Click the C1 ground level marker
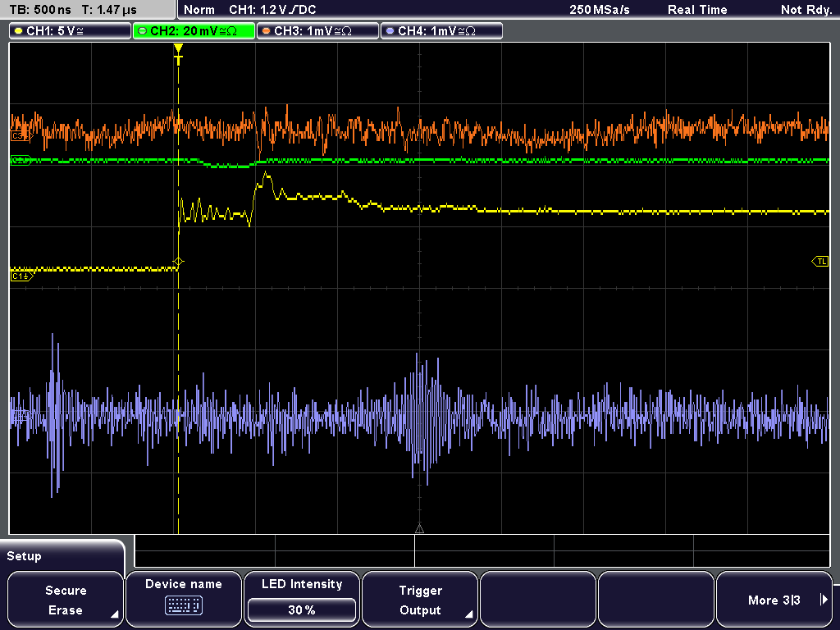 tap(21, 276)
